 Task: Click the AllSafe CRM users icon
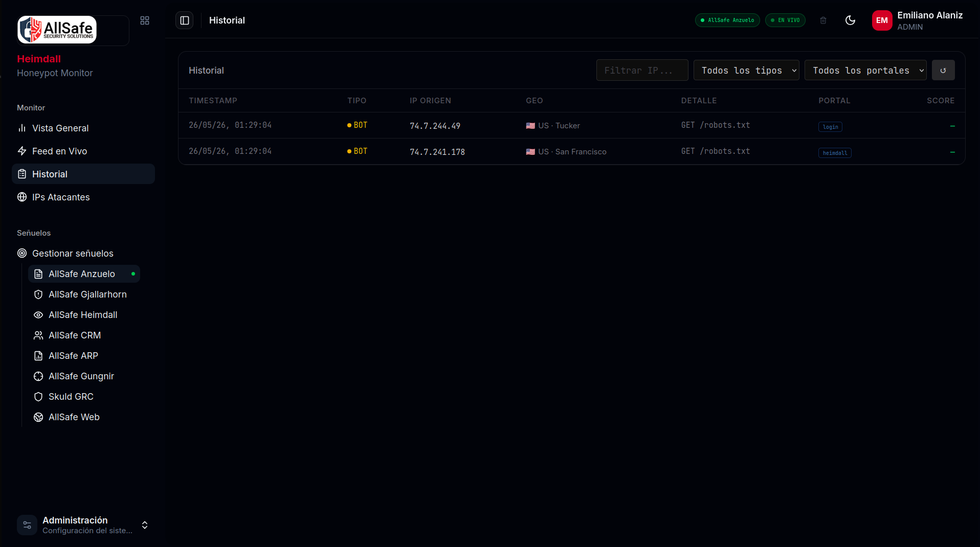[38, 335]
